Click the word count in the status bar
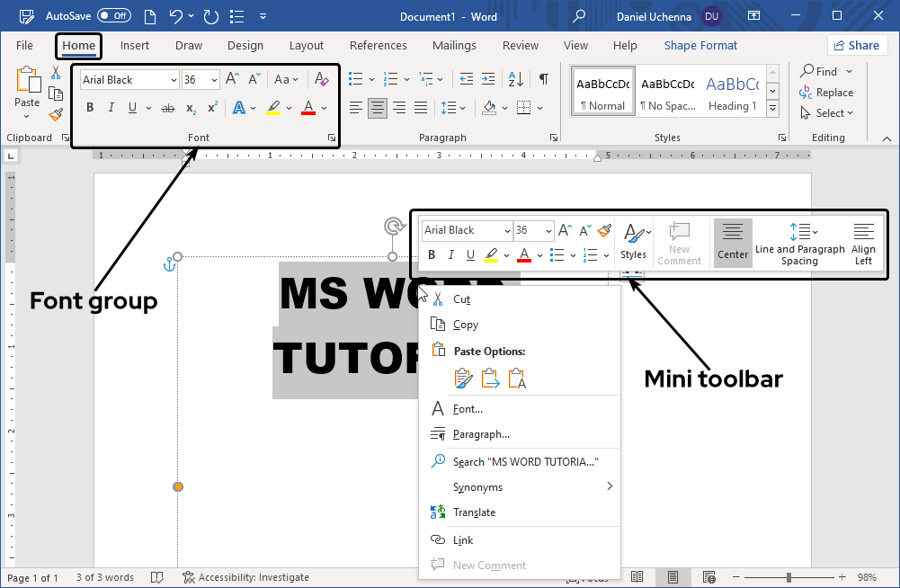This screenshot has height=588, width=900. pyautogui.click(x=103, y=576)
